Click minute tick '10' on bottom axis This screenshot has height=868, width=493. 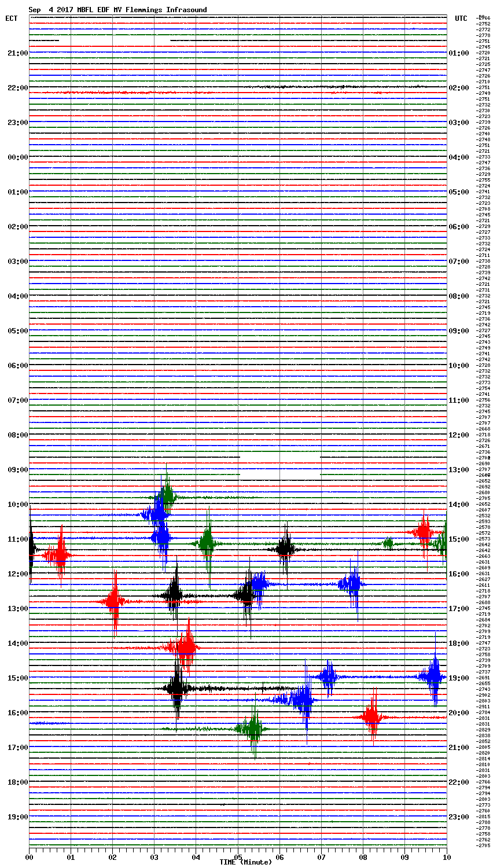(x=446, y=856)
